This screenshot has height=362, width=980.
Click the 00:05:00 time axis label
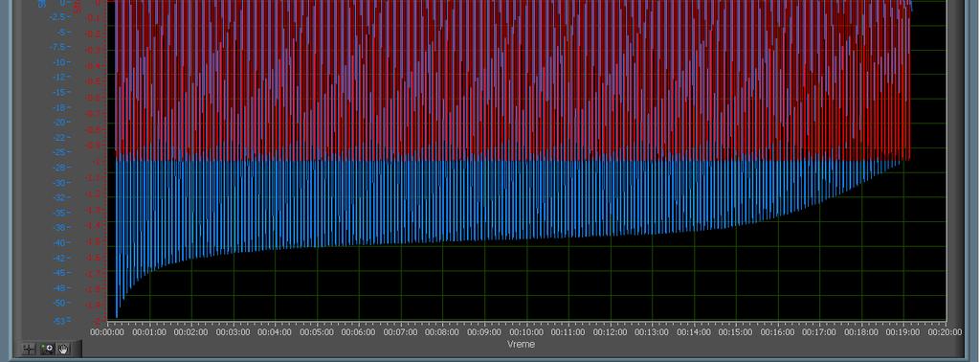pos(317,332)
